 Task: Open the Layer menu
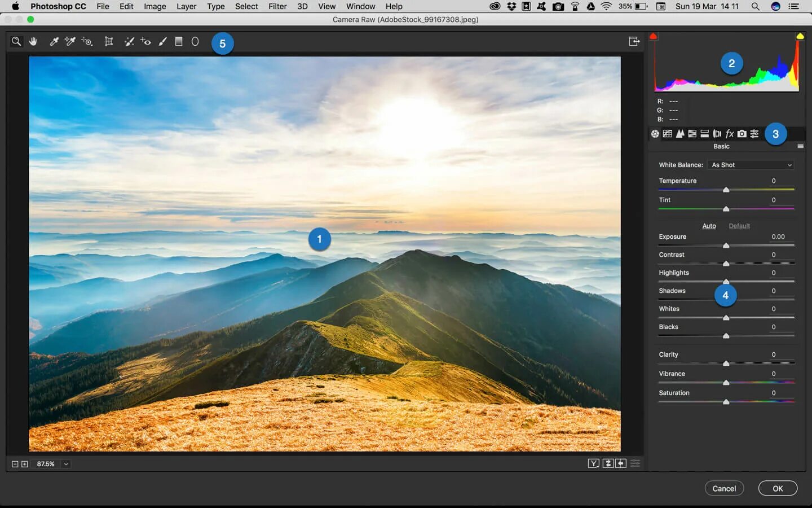click(x=187, y=6)
